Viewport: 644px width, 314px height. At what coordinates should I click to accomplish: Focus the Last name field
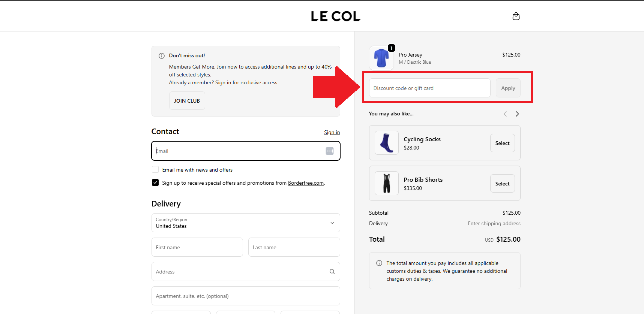[294, 247]
